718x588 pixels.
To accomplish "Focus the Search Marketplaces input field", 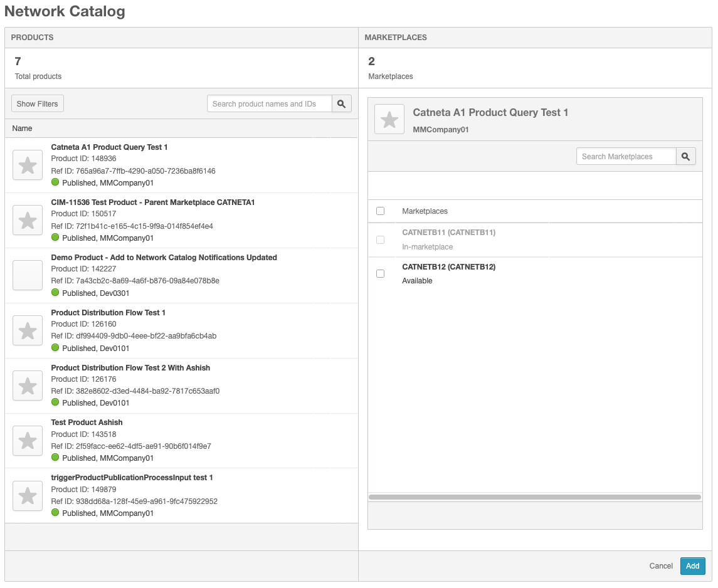I will [625, 157].
